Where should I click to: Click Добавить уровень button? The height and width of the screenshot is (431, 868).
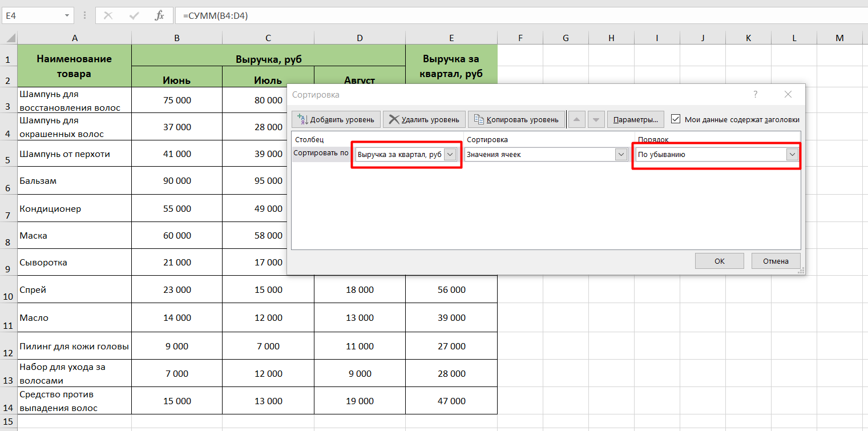click(x=336, y=119)
